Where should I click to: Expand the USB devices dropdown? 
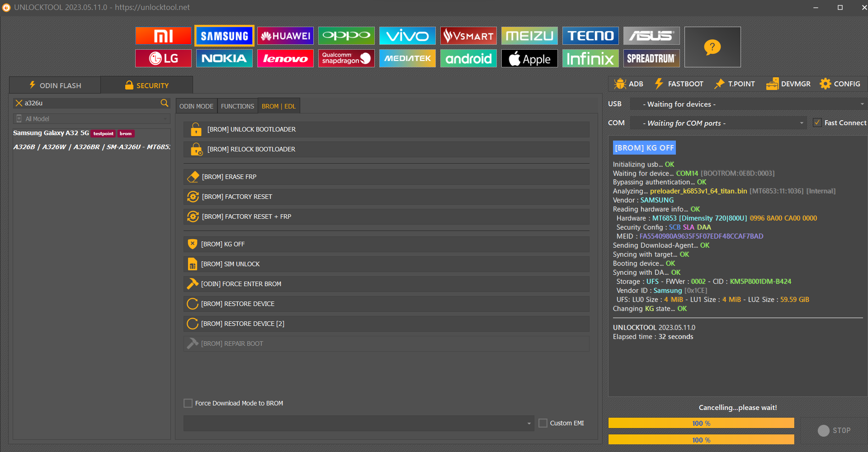pos(749,104)
